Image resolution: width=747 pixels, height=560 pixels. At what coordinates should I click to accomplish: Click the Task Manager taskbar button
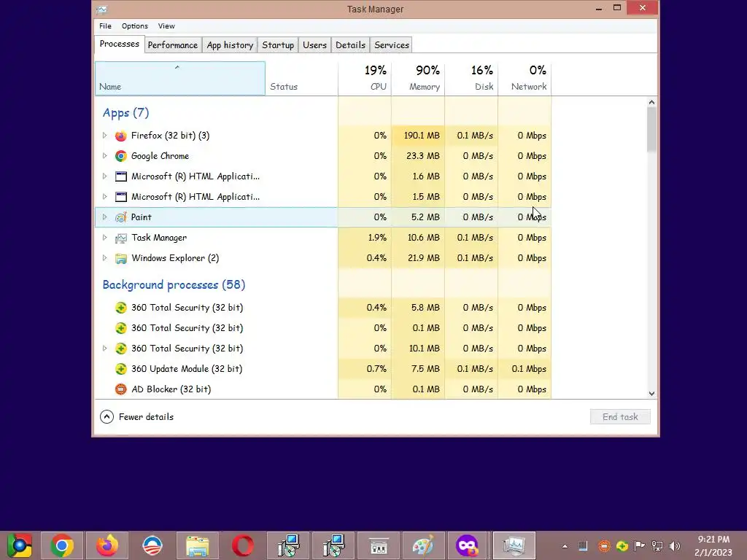[514, 545]
